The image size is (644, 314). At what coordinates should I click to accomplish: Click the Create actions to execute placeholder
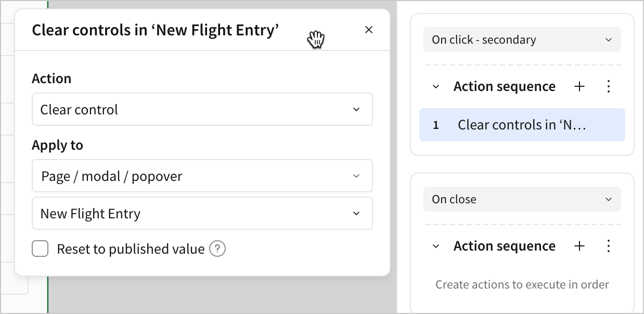coord(522,285)
